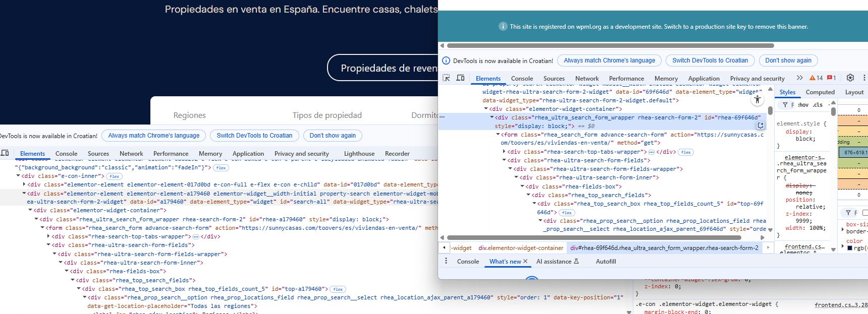Click the info icon in the wpml.org banner
The width and height of the screenshot is (868, 314).
[x=503, y=26]
